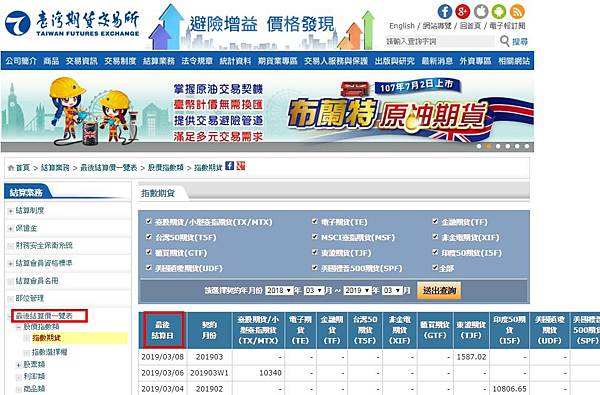Viewport: 600px width, 395px height.
Task: Select the last banner carousel dot
Action: (527, 146)
